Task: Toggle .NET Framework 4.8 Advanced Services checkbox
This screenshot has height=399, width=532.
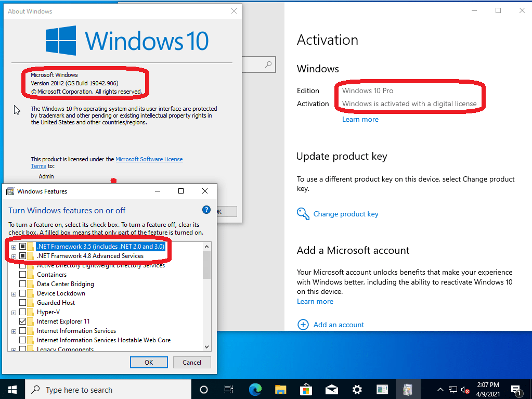Action: click(23, 256)
